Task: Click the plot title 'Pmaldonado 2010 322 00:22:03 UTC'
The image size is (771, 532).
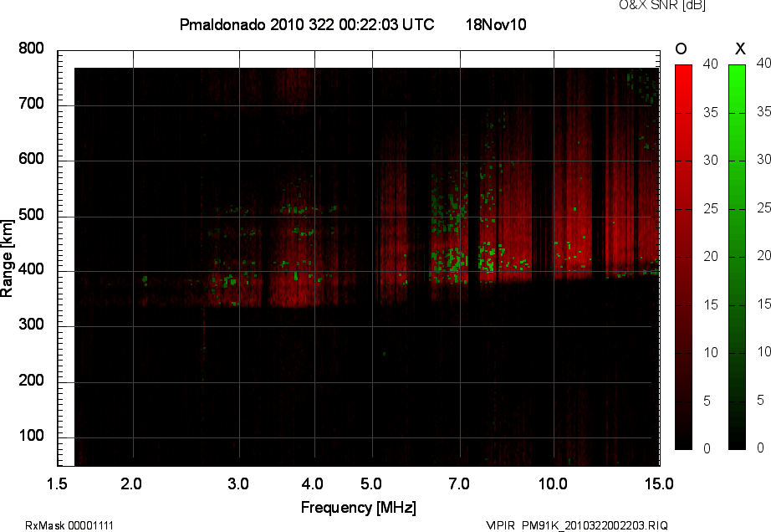Action: (307, 24)
